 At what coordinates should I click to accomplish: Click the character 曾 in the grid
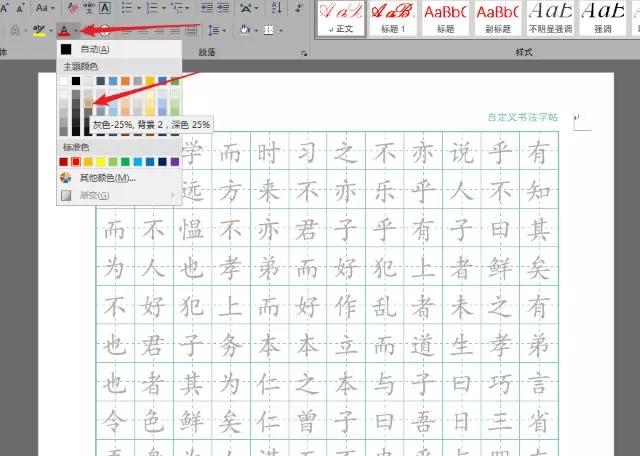[x=307, y=422]
